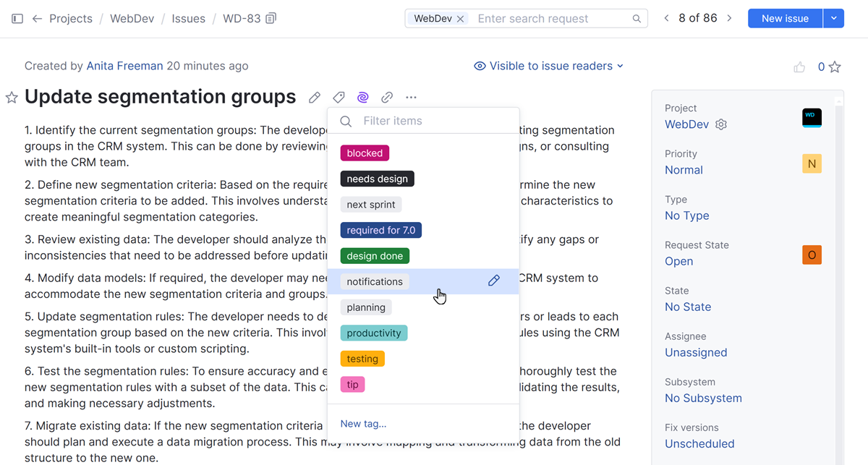
Task: Choose the required for 7.0 tag
Action: pos(380,230)
